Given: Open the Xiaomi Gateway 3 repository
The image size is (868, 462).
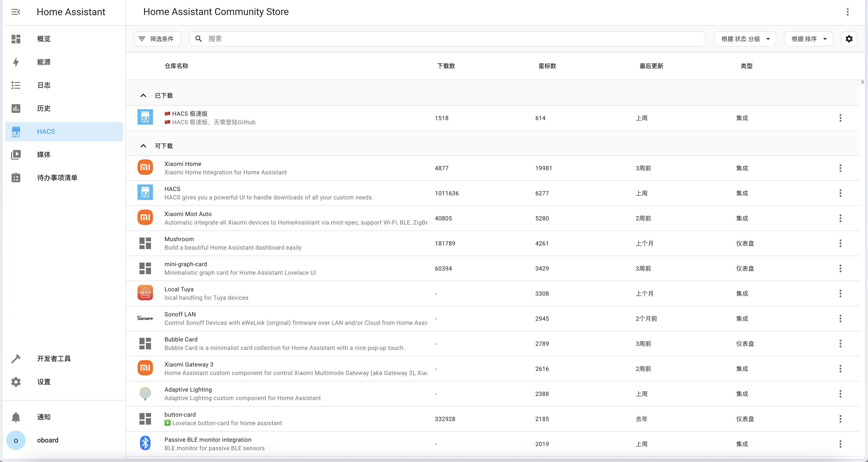Looking at the screenshot, I should point(493,369).
